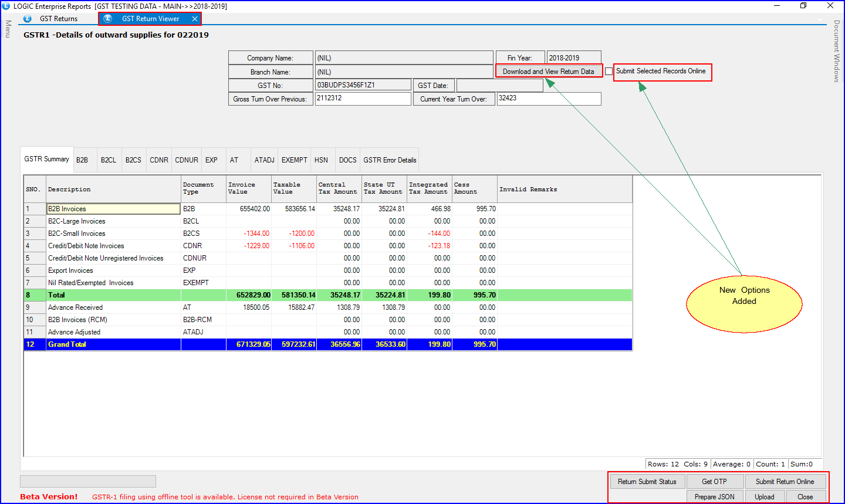Click the empty GST Date field
Viewport: 845px width, 504px height.
click(499, 85)
